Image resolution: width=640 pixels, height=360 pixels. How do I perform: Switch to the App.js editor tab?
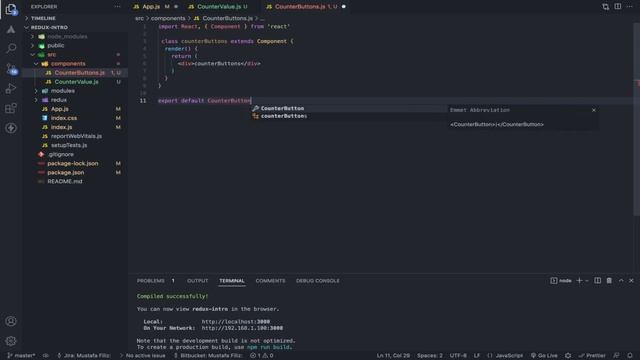pos(155,7)
